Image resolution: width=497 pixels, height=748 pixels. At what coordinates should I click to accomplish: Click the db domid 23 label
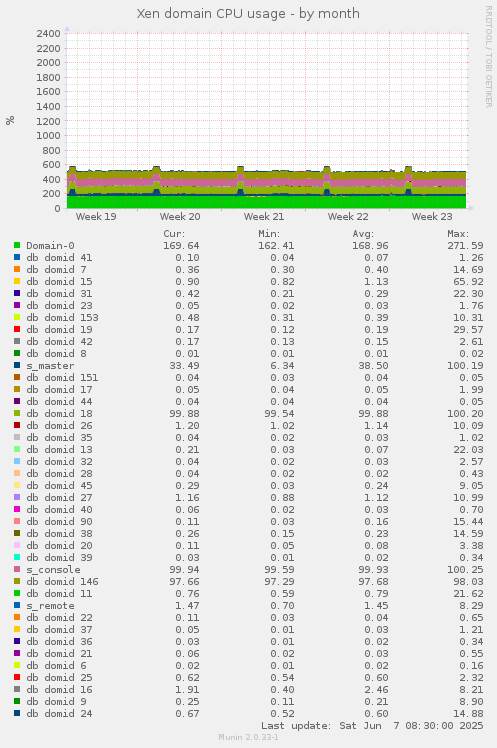[x=59, y=305]
